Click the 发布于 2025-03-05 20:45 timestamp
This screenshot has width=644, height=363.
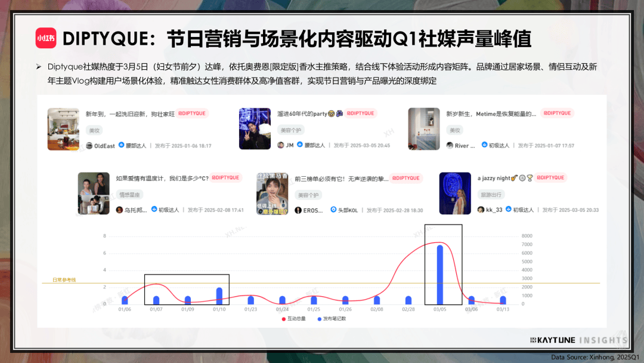click(362, 145)
